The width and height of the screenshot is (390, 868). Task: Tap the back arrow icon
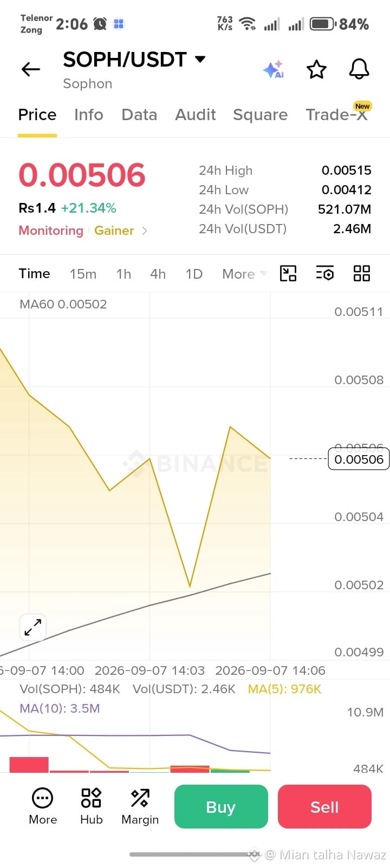[31, 69]
